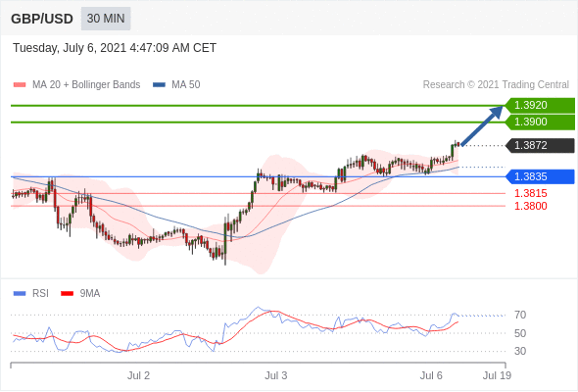Select the 1.3900 resistance price tag
The width and height of the screenshot is (578, 392).
(x=540, y=122)
